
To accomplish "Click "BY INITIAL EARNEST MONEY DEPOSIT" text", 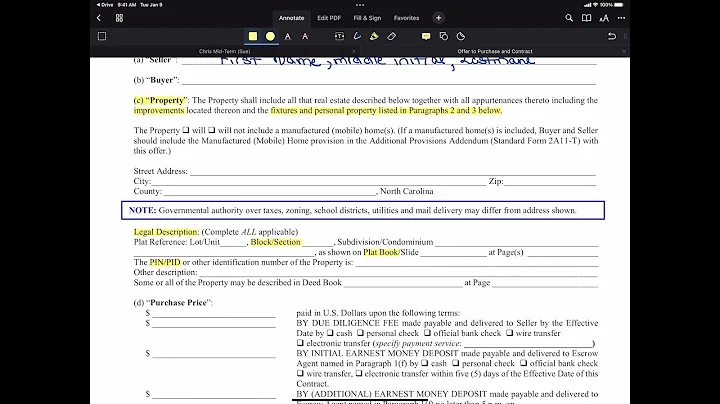I will 377,354.
